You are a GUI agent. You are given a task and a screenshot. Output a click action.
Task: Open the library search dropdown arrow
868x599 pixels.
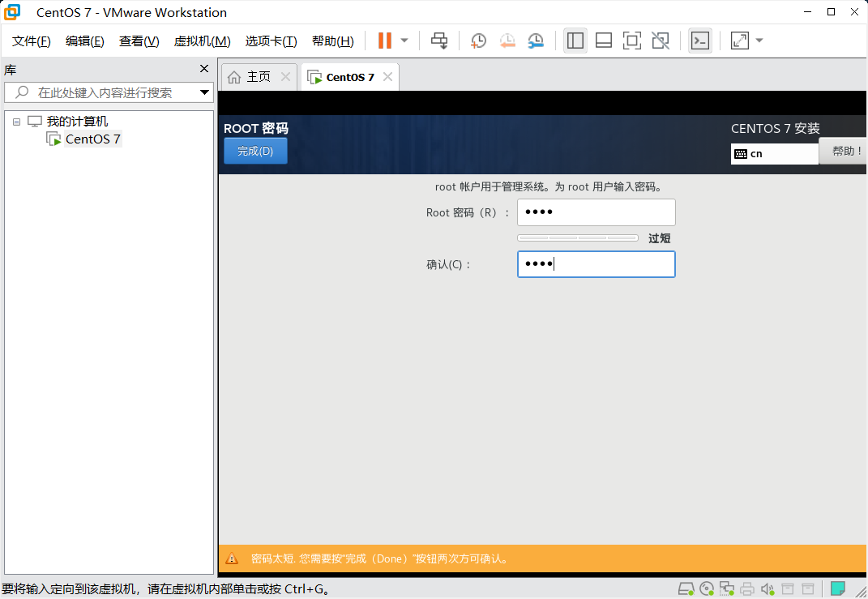tap(204, 92)
